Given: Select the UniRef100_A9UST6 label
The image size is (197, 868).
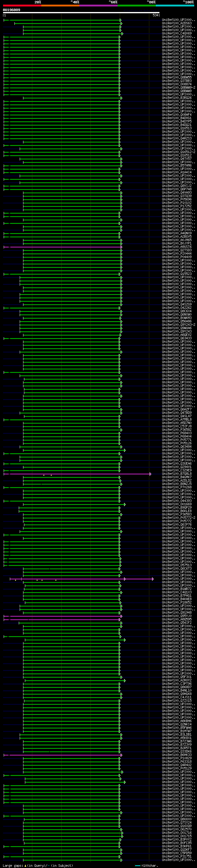Looking at the screenshot, I should (177, 247).
